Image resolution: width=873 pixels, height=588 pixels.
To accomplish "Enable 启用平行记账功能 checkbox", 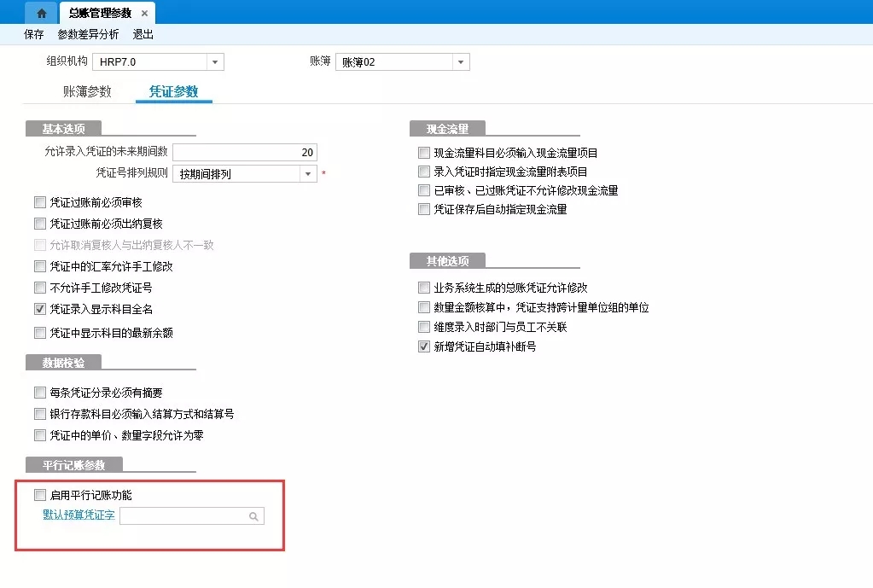I will coord(40,495).
